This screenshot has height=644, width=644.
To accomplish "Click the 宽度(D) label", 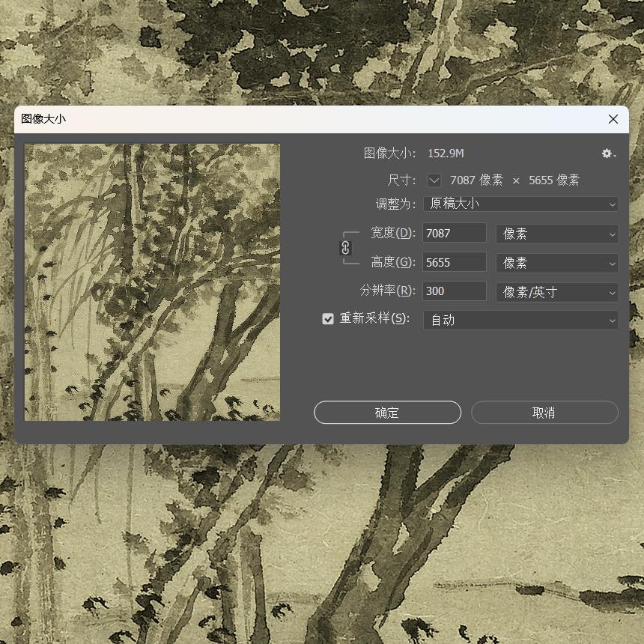I will pos(393,233).
